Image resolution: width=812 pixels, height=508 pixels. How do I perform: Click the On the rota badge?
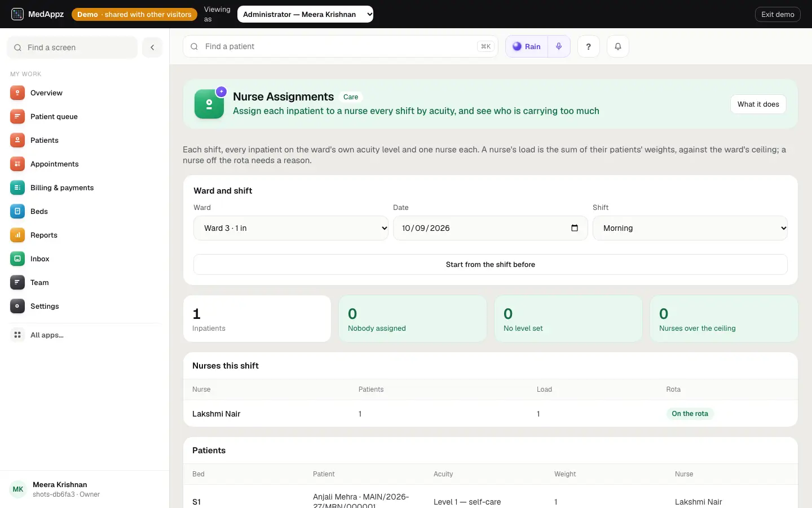point(690,414)
